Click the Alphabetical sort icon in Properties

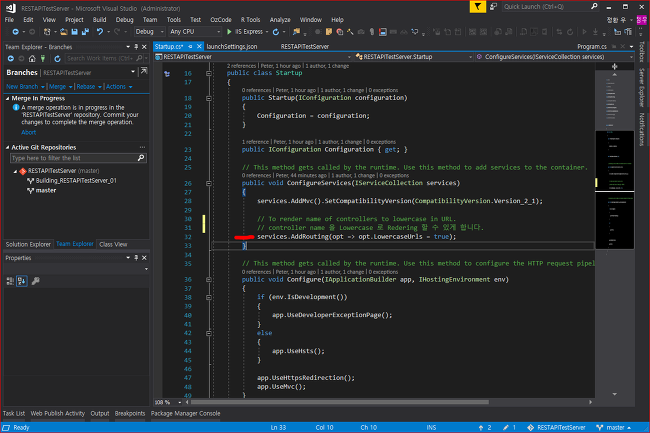coord(22,281)
